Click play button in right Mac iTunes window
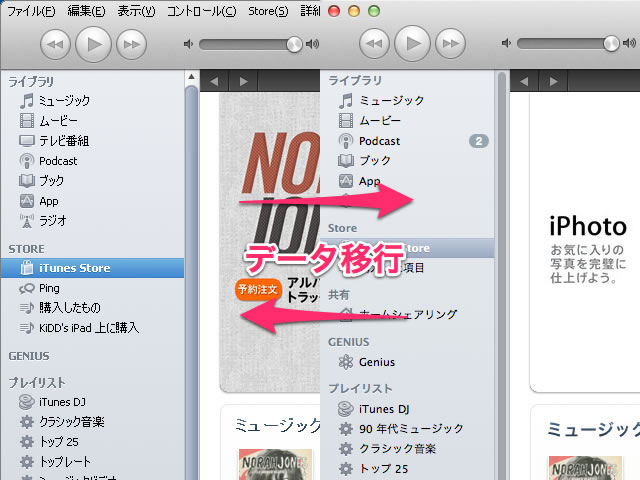Screen dimensions: 640x480 coord(412,43)
